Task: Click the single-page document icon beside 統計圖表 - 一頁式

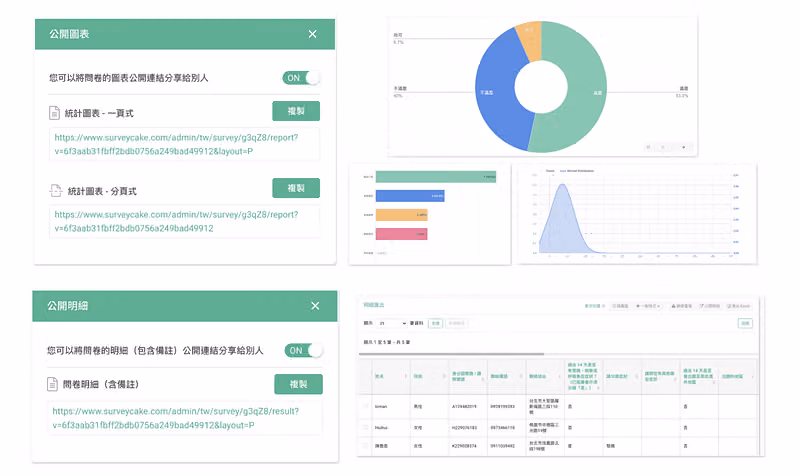Action: click(x=55, y=113)
